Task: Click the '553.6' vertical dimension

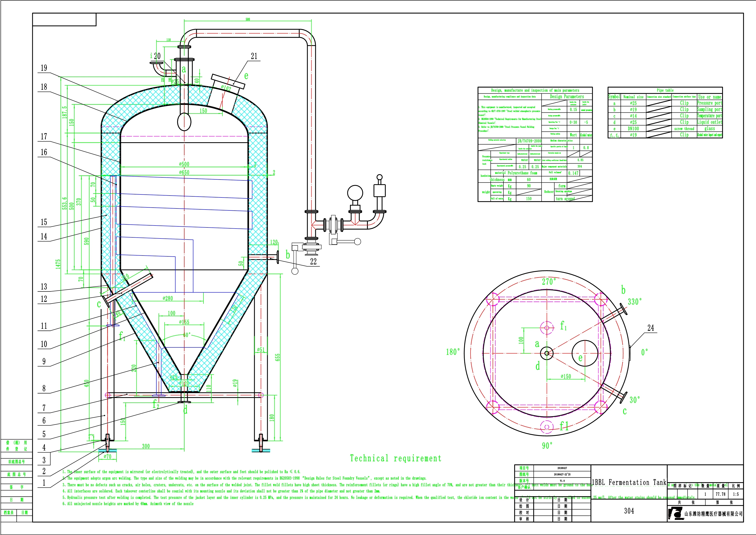Action: (65, 204)
